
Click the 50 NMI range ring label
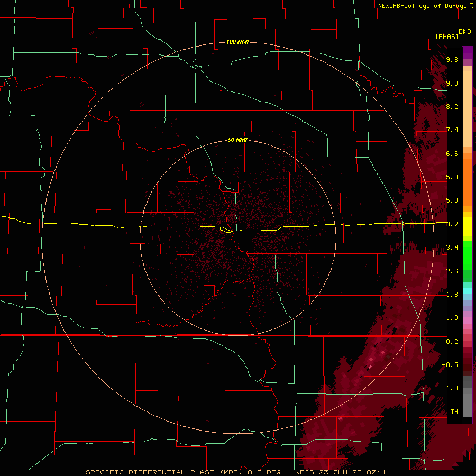click(x=237, y=140)
